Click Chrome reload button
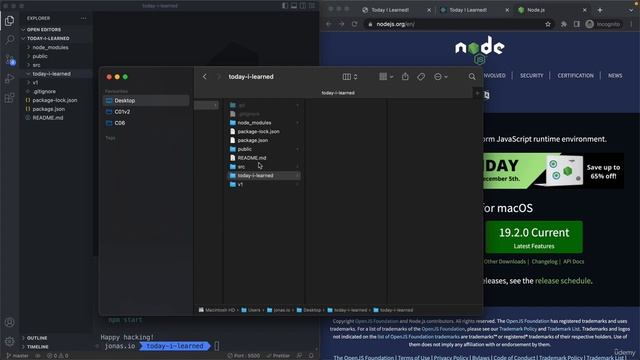The width and height of the screenshot is (640, 360). [x=354, y=24]
